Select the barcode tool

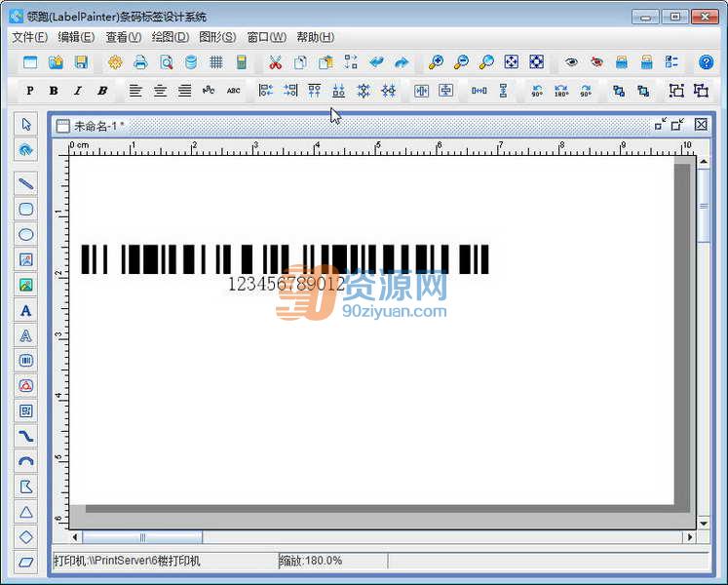pos(26,361)
